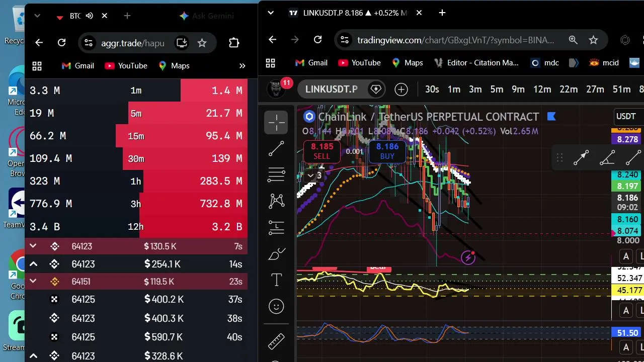644x362 pixels.
Task: Select the crosshair cursor tool in TradingView
Action: click(x=276, y=122)
